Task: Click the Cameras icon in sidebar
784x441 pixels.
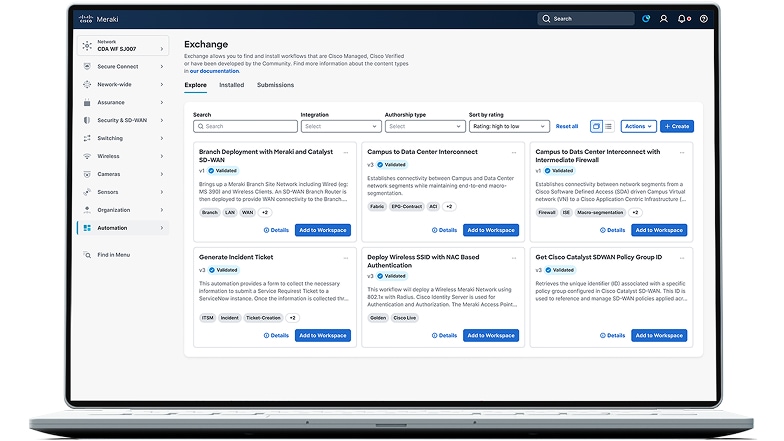Action: pos(88,174)
